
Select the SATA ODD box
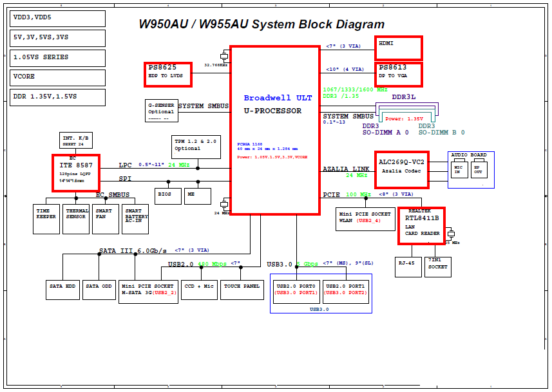coord(99,290)
